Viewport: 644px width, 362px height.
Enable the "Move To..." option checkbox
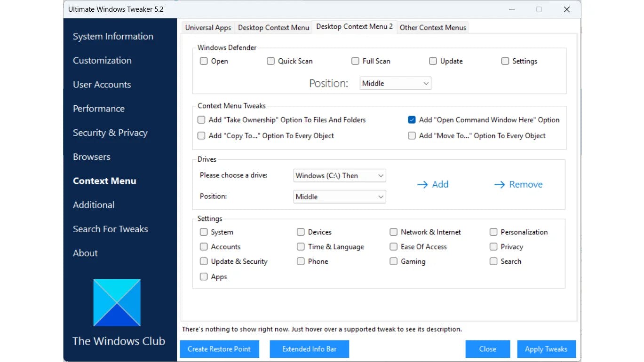point(412,136)
